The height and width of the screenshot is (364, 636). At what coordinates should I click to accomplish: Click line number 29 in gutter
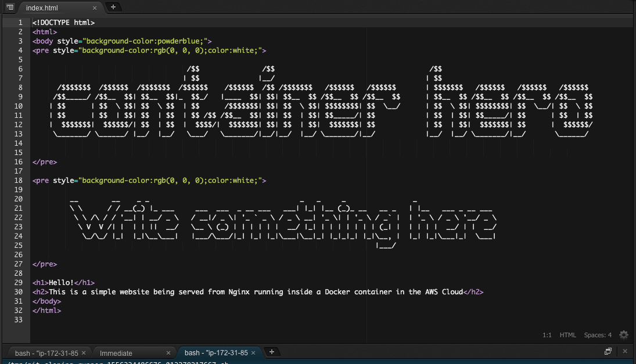tap(18, 283)
